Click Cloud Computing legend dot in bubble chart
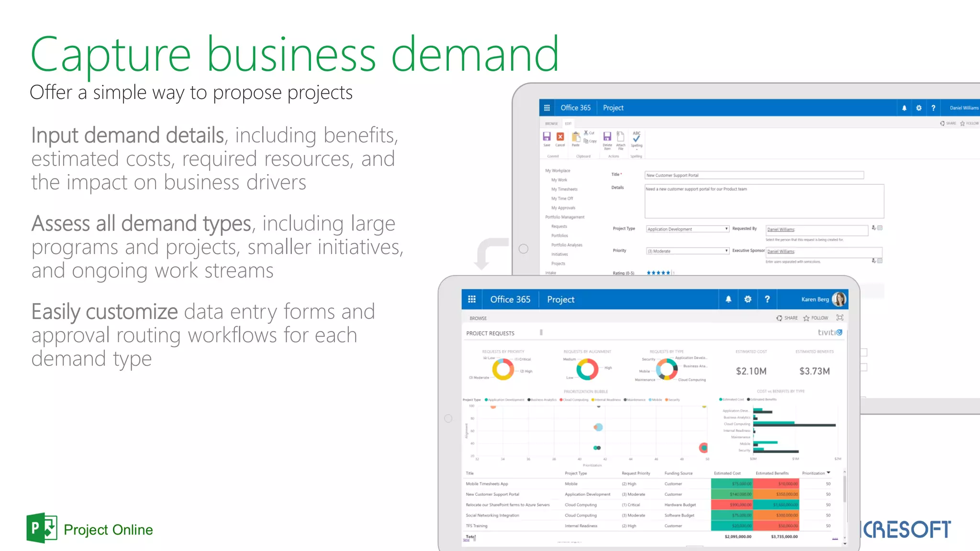The width and height of the screenshot is (980, 551). [x=561, y=400]
